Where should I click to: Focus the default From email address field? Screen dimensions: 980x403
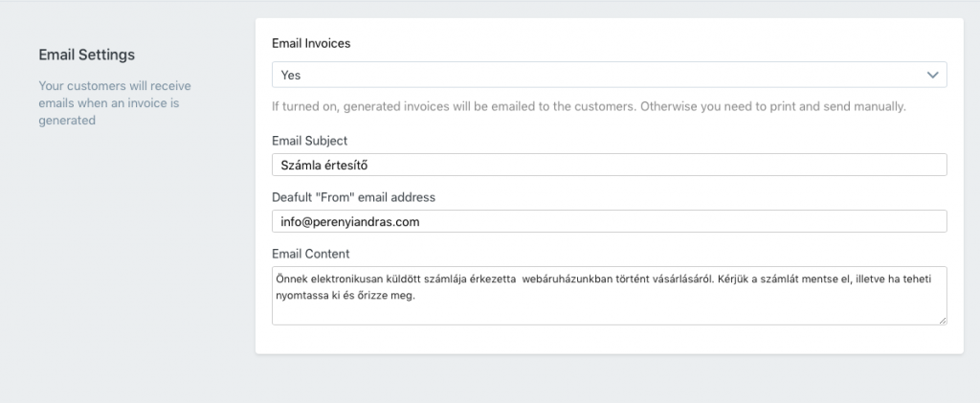tap(610, 221)
